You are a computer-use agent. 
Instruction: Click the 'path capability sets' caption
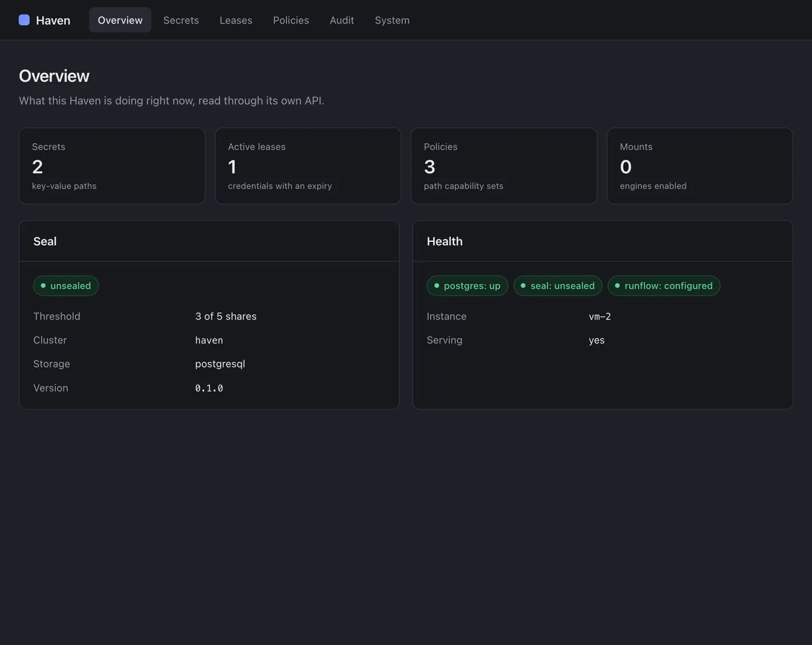click(463, 186)
